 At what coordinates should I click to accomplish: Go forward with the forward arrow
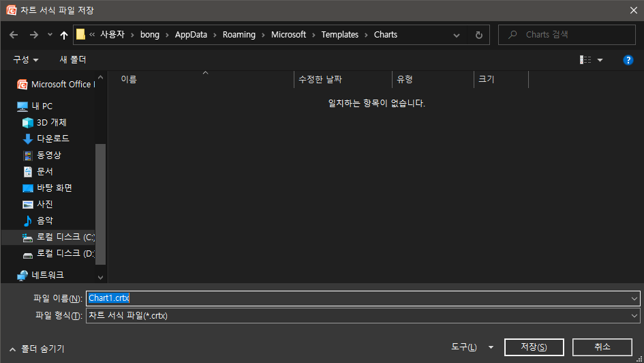point(33,35)
